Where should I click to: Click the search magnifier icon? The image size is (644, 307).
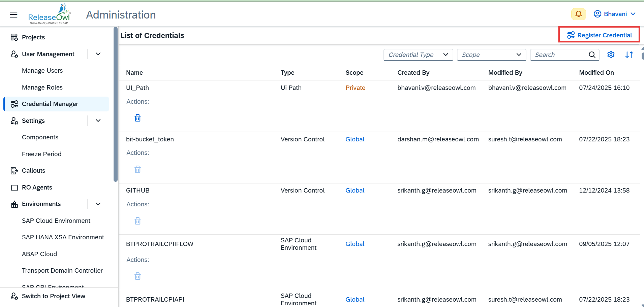tap(592, 55)
